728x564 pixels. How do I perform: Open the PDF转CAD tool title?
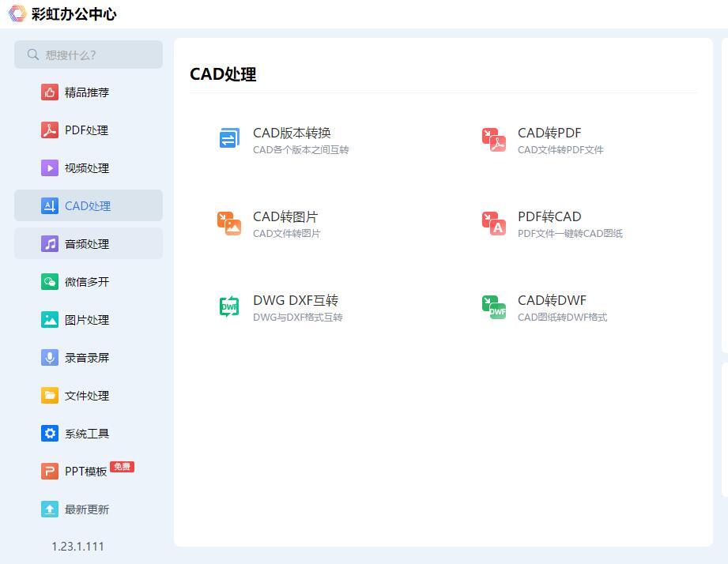pos(549,216)
